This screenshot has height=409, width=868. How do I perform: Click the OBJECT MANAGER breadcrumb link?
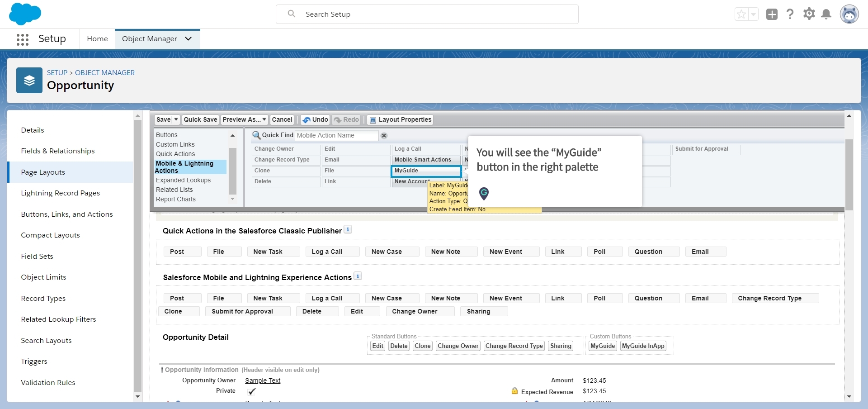pos(105,73)
